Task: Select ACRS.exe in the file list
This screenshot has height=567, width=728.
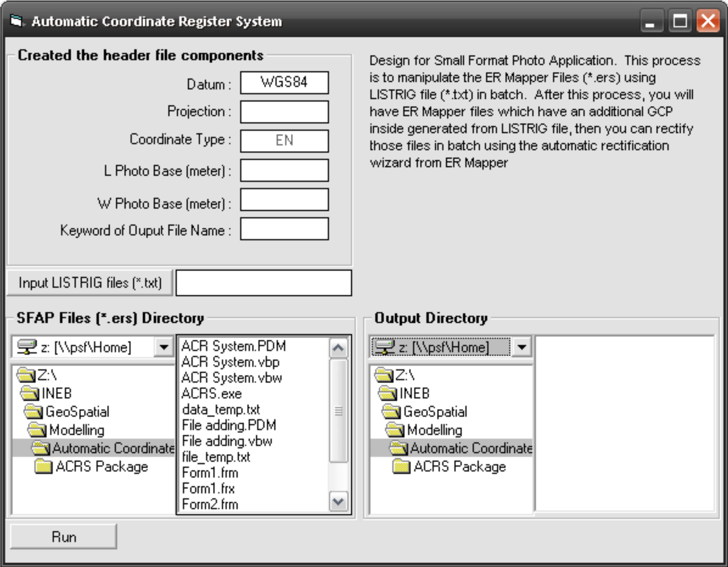Action: pos(212,394)
